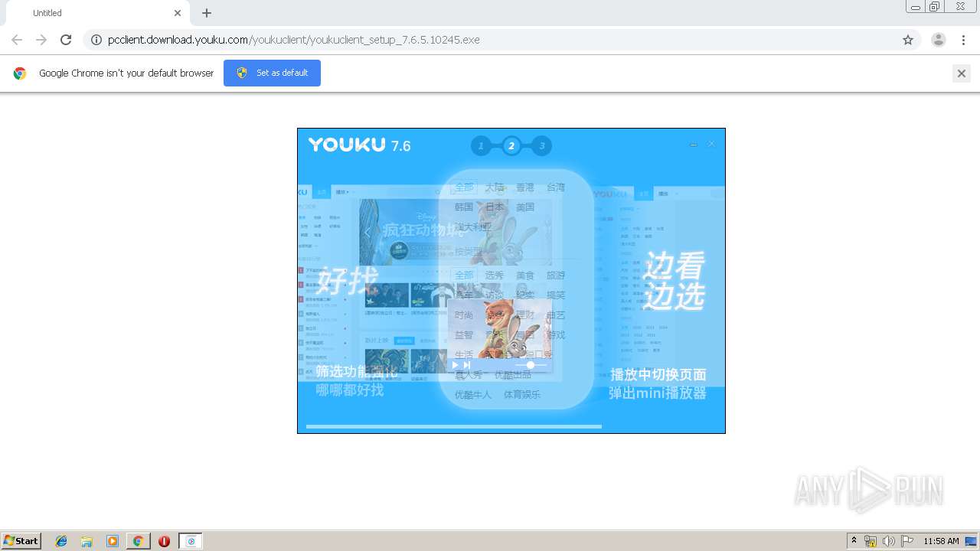
Task: Launch Windows Media Player from the taskbar
Action: [x=113, y=541]
